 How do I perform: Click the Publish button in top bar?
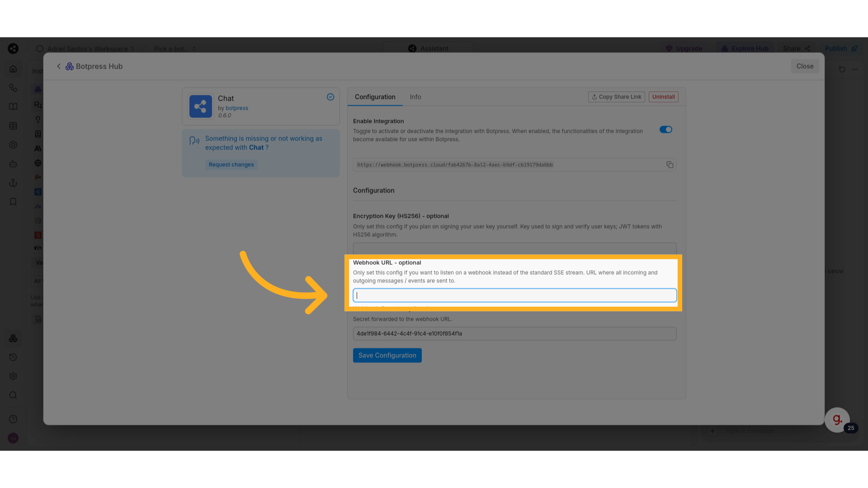[841, 48]
